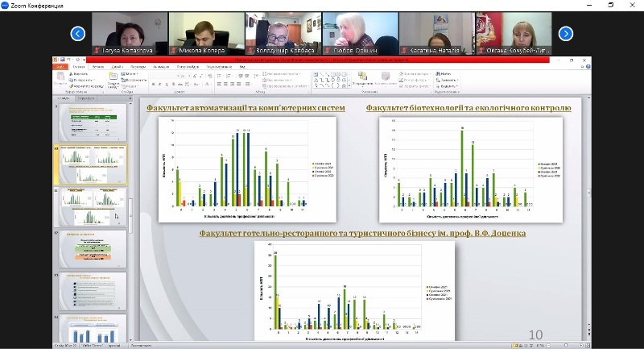Apply numbered list formatting
This screenshot has height=349, width=644.
pyautogui.click(x=229, y=76)
